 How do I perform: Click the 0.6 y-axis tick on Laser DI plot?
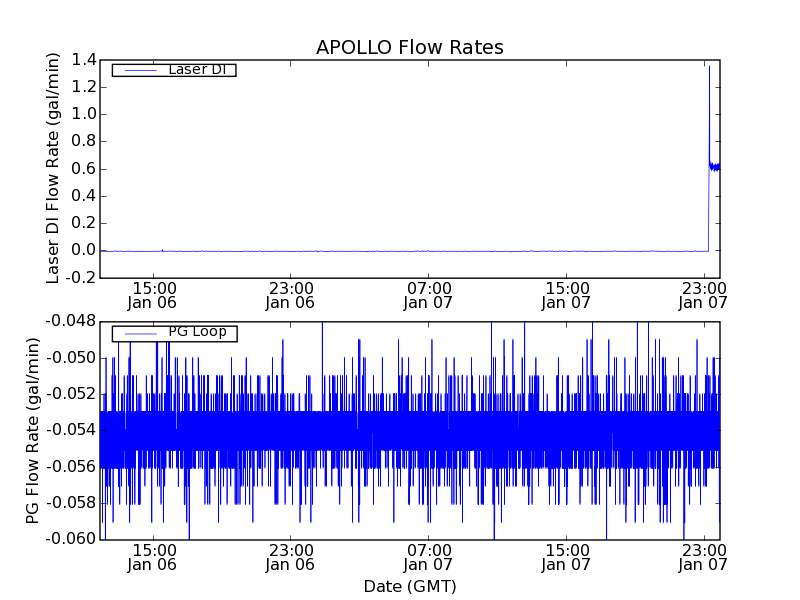[x=84, y=169]
